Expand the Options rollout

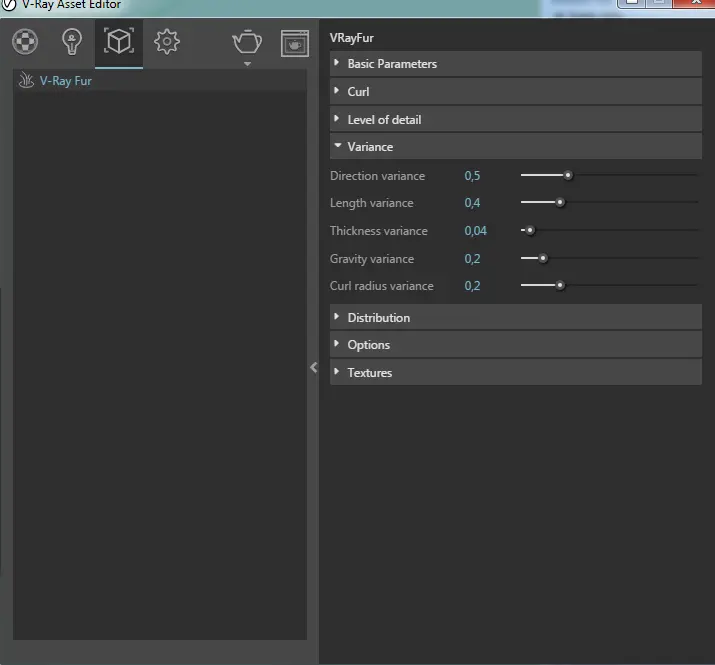point(368,345)
